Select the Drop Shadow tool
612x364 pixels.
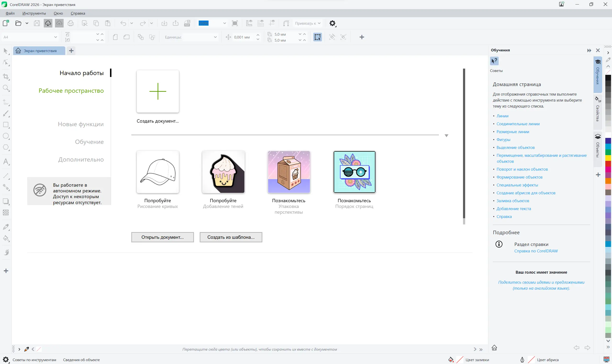tap(6, 201)
